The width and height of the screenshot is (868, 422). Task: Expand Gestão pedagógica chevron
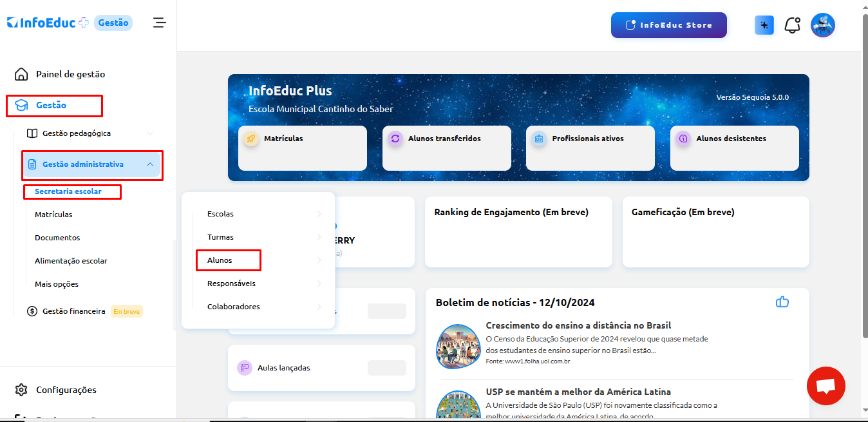coord(150,133)
